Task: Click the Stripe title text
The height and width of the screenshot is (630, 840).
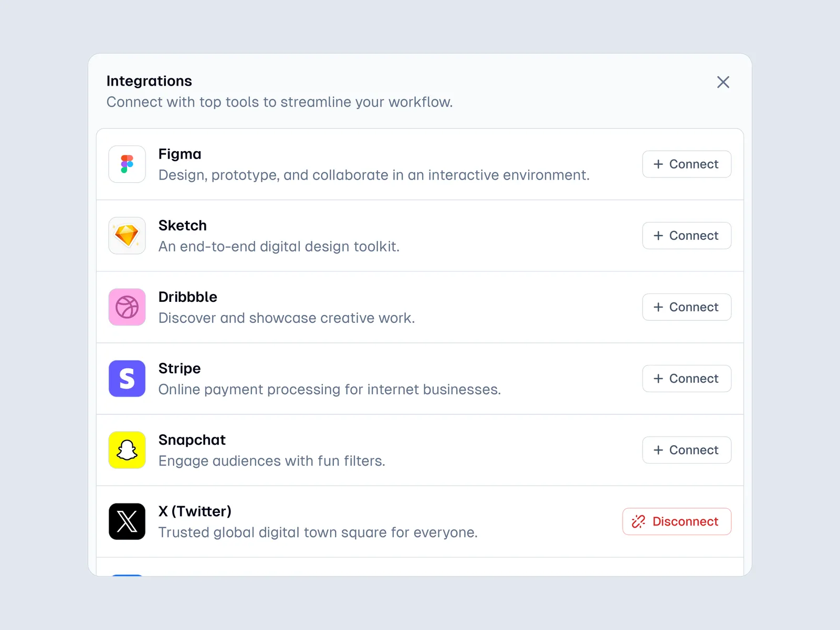Action: 179,369
